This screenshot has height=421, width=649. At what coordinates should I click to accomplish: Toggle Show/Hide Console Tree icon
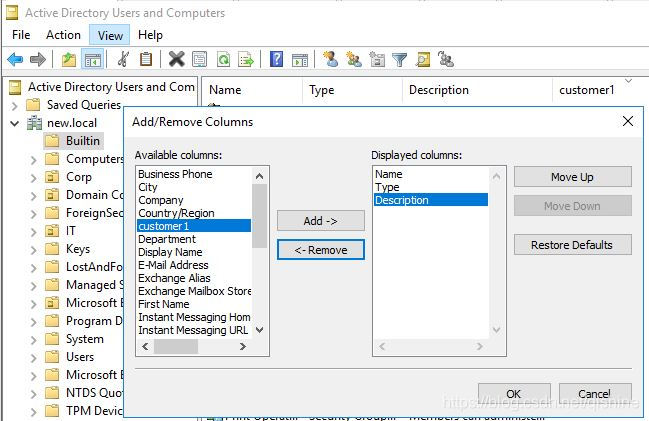(92, 60)
